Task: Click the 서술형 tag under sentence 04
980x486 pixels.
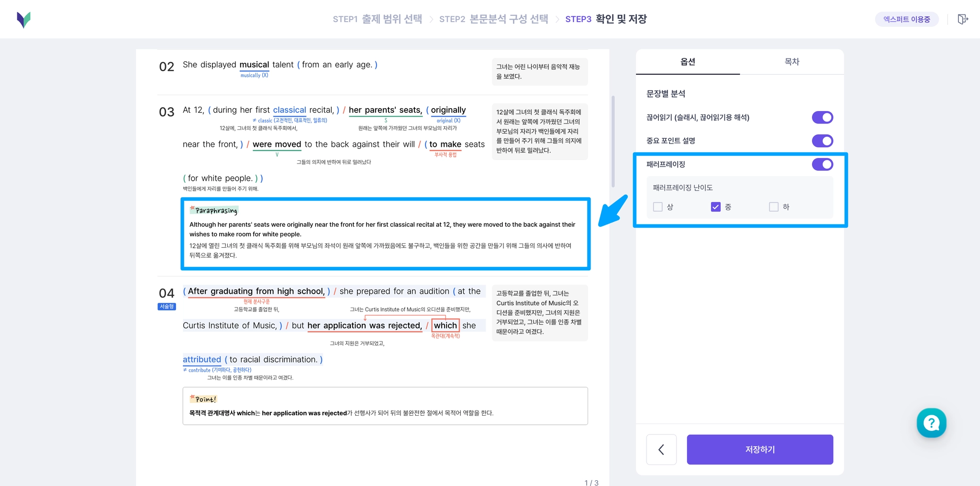Action: (x=167, y=307)
